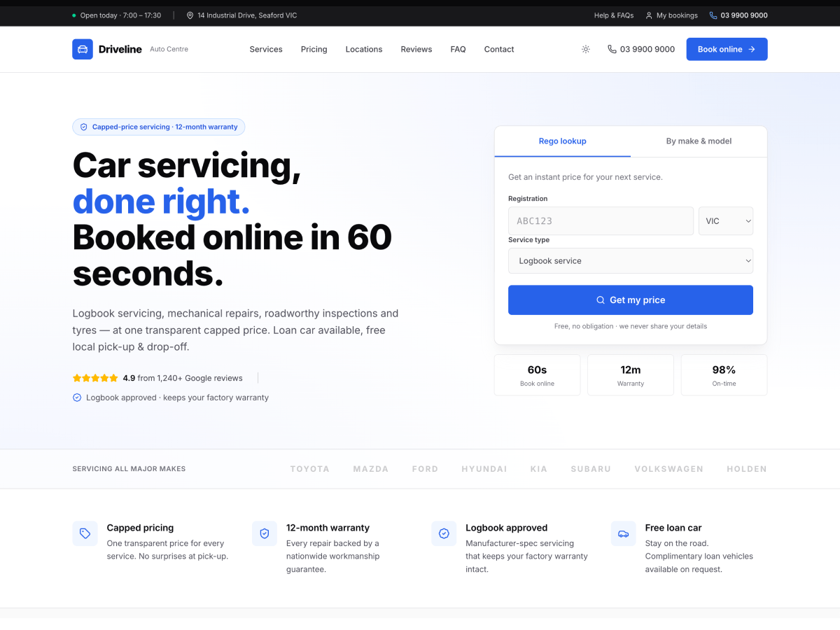This screenshot has width=840, height=630.
Task: Click the green open-status dot
Action: (x=74, y=15)
